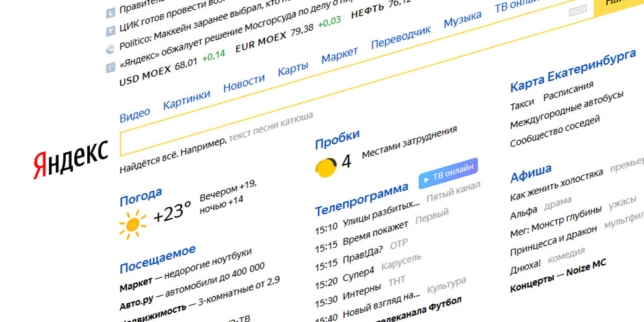
Task: Click Маркет — недорогие ноутбуки link
Action: point(185,271)
